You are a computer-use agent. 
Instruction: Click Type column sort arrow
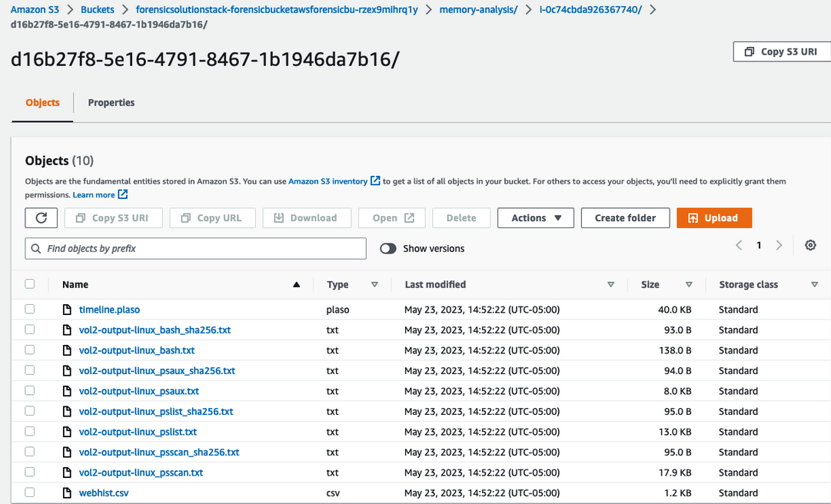coord(374,285)
